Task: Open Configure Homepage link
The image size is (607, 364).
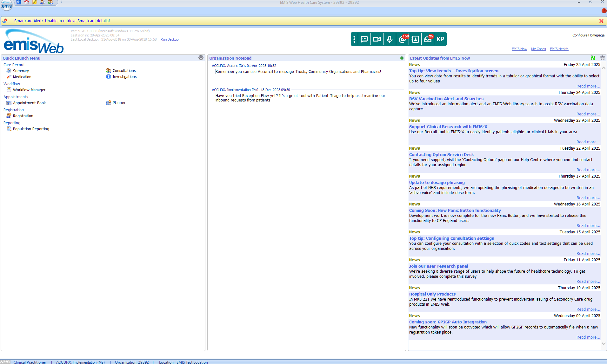Action: [588, 36]
